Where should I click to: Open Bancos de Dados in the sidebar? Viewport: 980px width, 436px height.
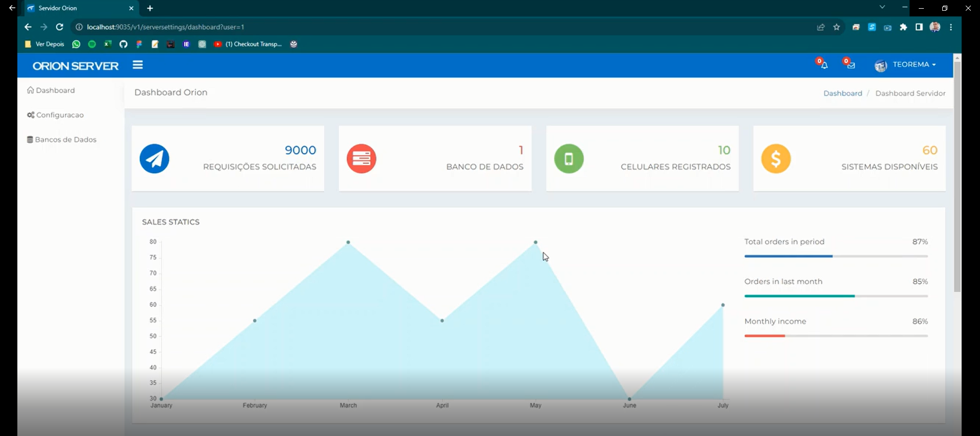[62, 139]
